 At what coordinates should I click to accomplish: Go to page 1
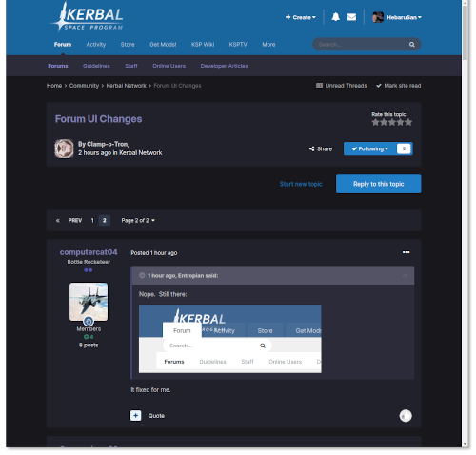pos(92,220)
